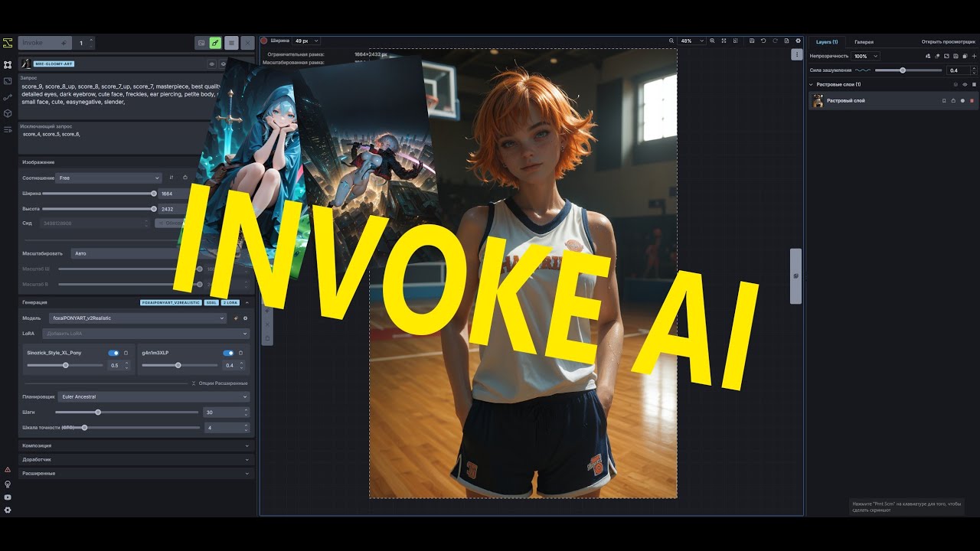
Task: Open the Upscaling tab in left sidebar
Action: click(x=8, y=81)
